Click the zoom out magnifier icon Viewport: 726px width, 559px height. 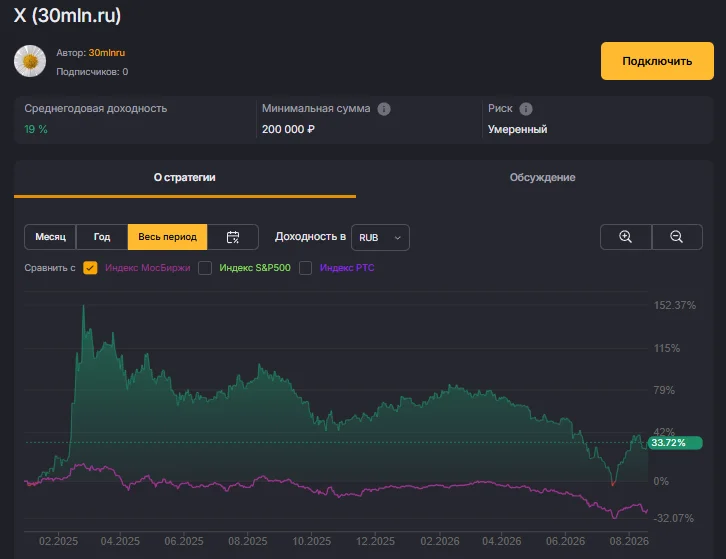(x=676, y=237)
